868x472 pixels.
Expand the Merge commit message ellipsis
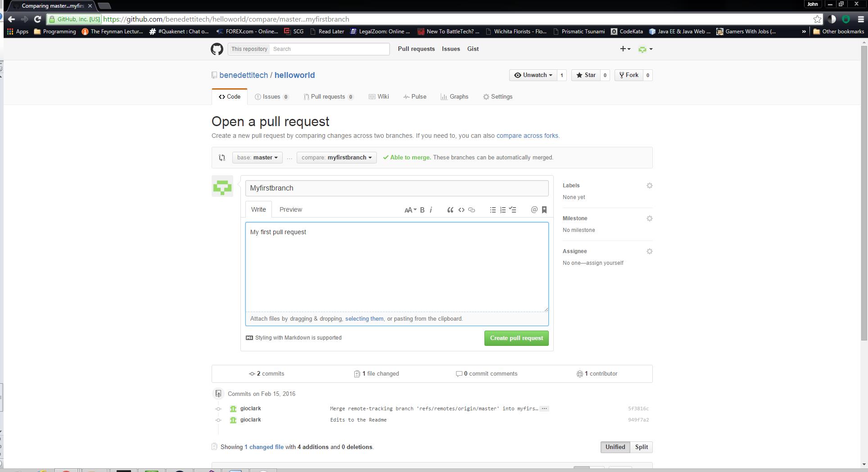pyautogui.click(x=544, y=408)
